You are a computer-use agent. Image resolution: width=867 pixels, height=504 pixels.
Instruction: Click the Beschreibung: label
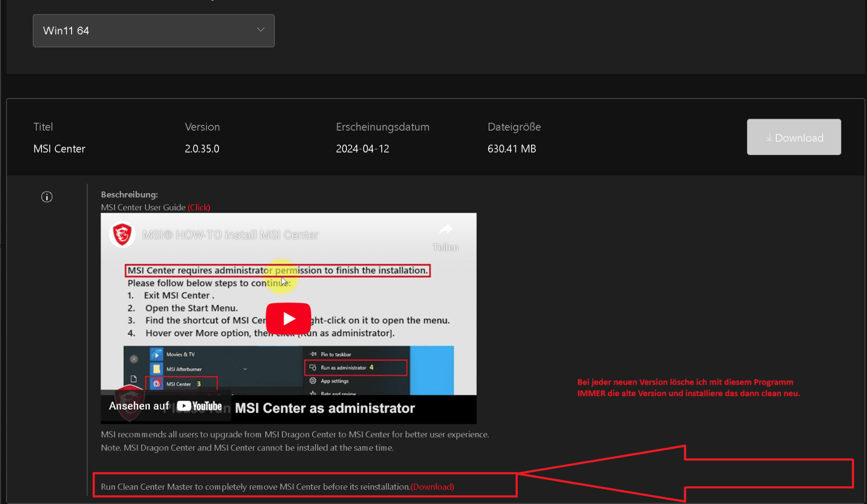[129, 195]
